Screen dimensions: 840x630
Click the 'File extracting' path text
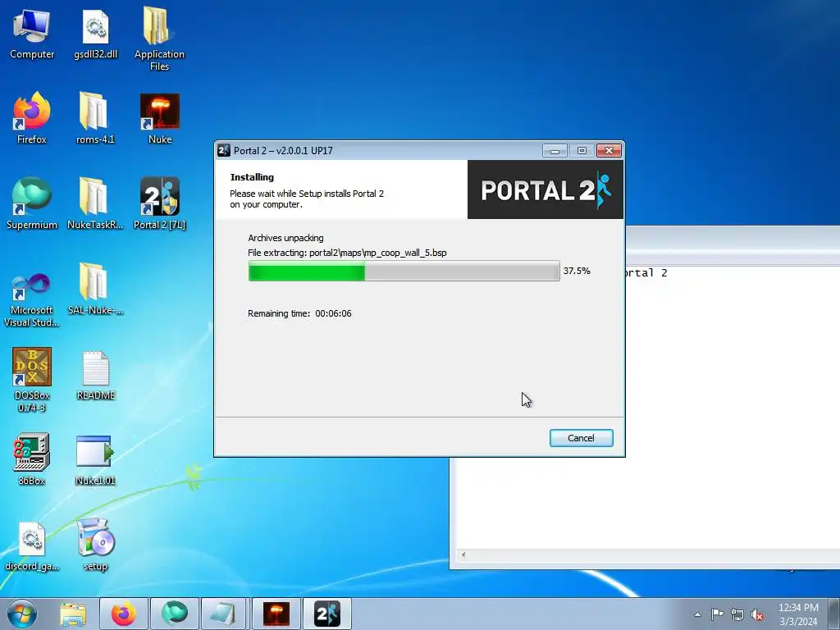[x=347, y=253]
